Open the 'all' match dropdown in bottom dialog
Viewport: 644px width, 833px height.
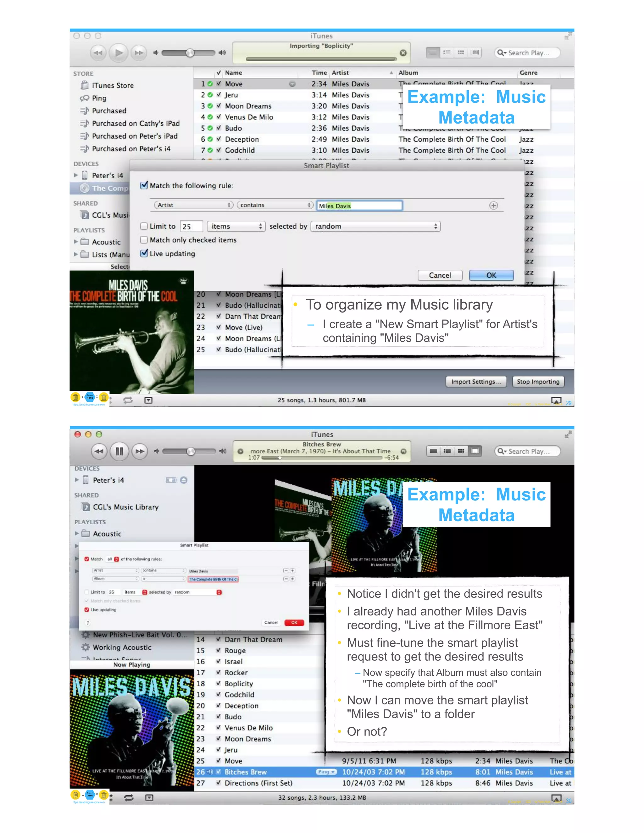coord(113,559)
